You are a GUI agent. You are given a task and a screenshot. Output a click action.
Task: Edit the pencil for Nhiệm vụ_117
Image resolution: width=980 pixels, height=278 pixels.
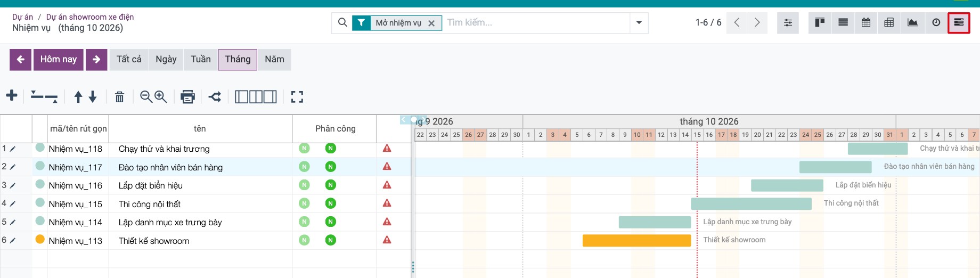[x=13, y=167]
